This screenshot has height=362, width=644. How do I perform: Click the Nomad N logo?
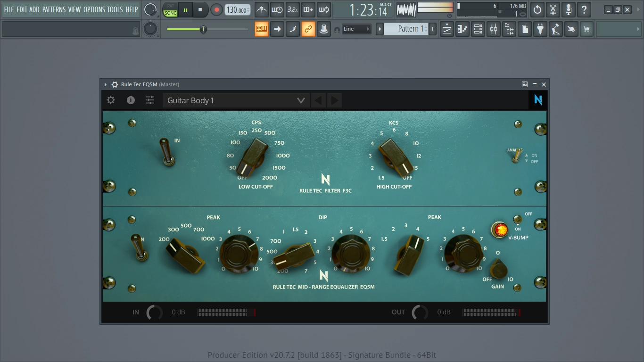coord(538,100)
